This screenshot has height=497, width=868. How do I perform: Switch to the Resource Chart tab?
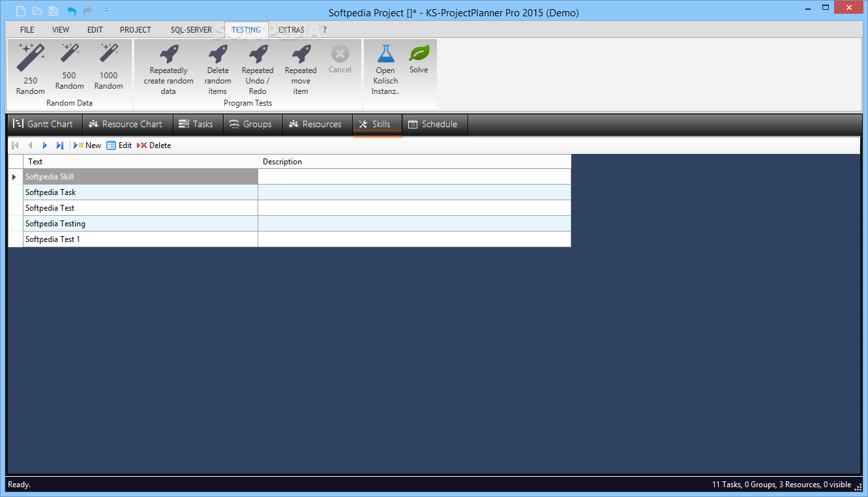pyautogui.click(x=128, y=124)
